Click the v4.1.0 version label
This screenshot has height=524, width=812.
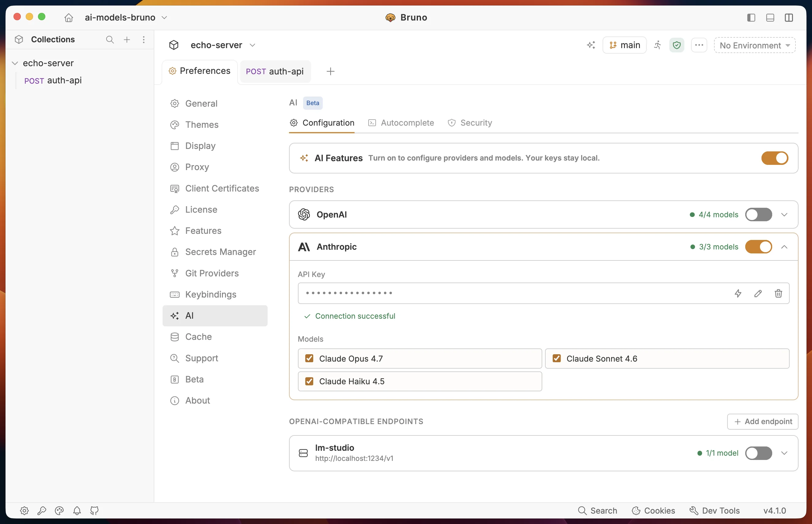pyautogui.click(x=775, y=511)
